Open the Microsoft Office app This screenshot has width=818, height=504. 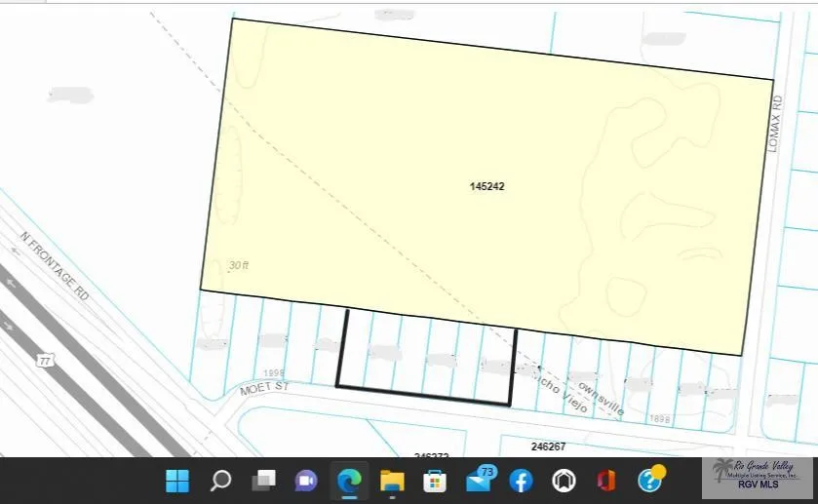tap(606, 481)
